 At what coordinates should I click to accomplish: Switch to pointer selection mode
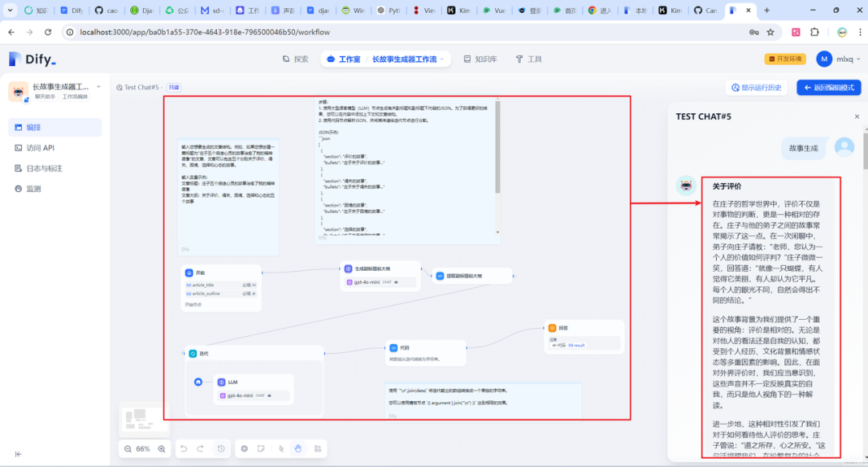281,449
